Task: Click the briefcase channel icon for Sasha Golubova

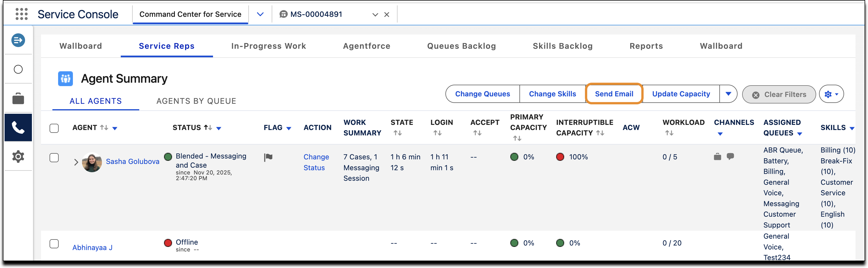Action: [717, 157]
